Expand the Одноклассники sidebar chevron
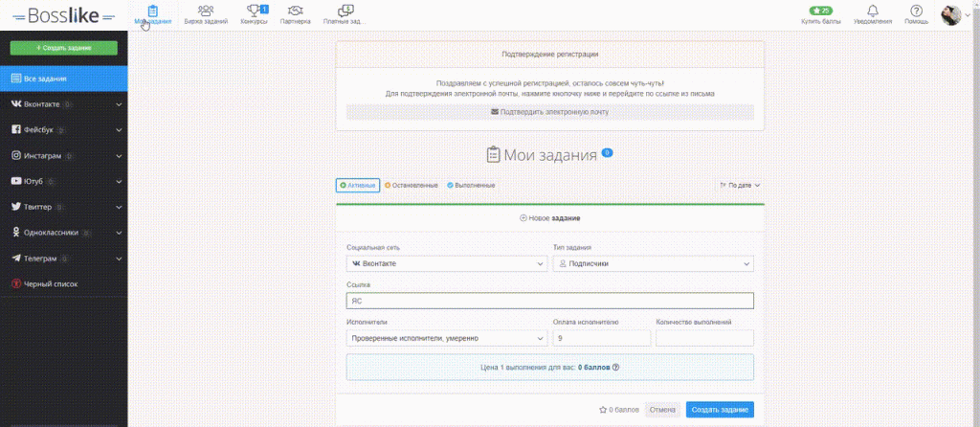Screen dimensions: 980x427 119,233
